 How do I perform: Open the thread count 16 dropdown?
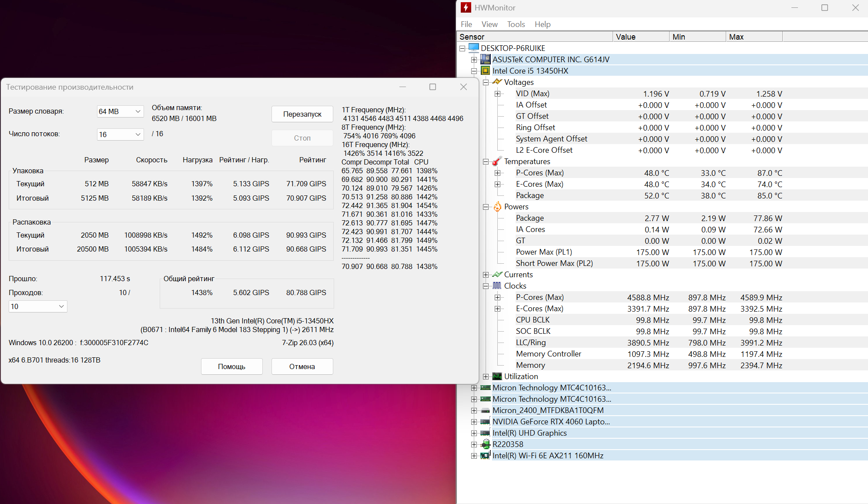coord(121,134)
